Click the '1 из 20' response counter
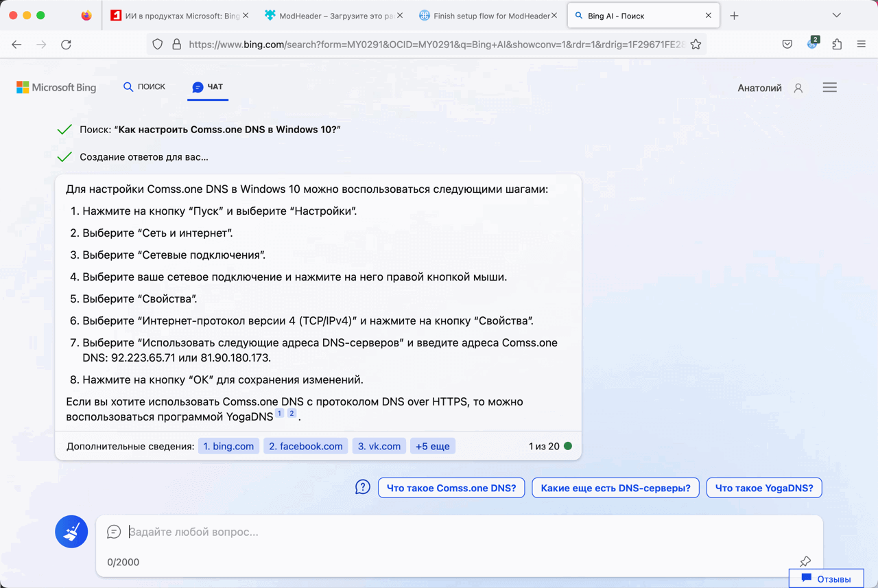This screenshot has width=878, height=588. [x=544, y=446]
